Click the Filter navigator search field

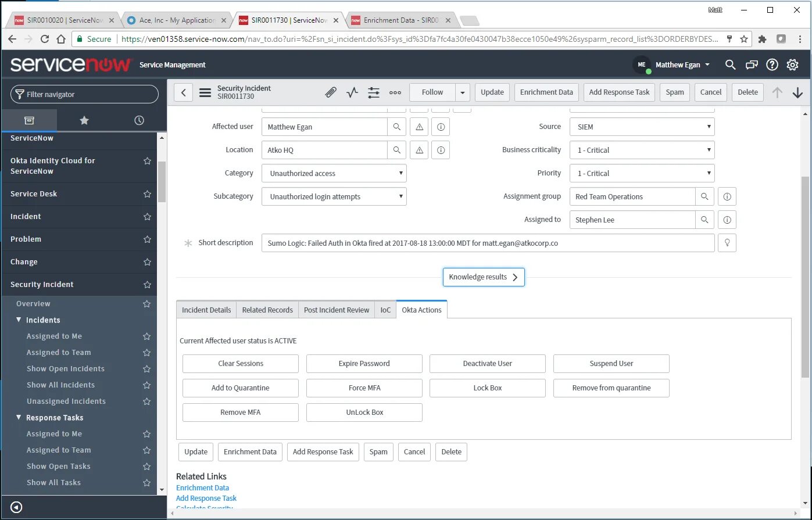pyautogui.click(x=84, y=94)
